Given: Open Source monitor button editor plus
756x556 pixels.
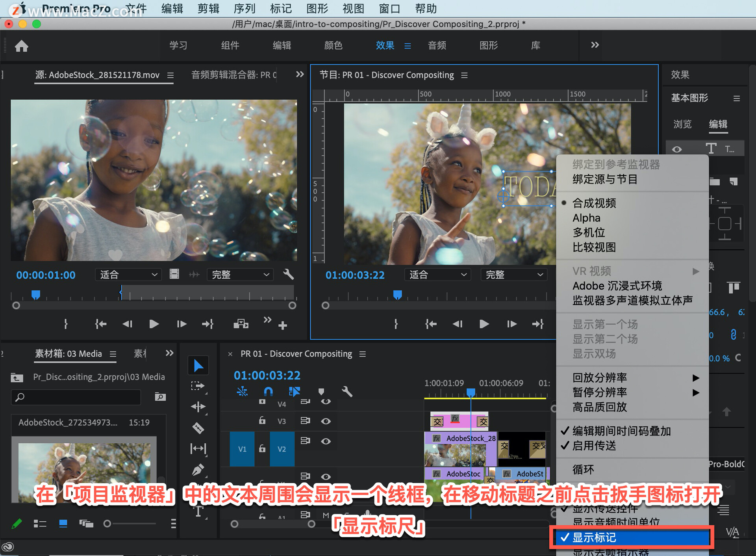Looking at the screenshot, I should point(283,325).
